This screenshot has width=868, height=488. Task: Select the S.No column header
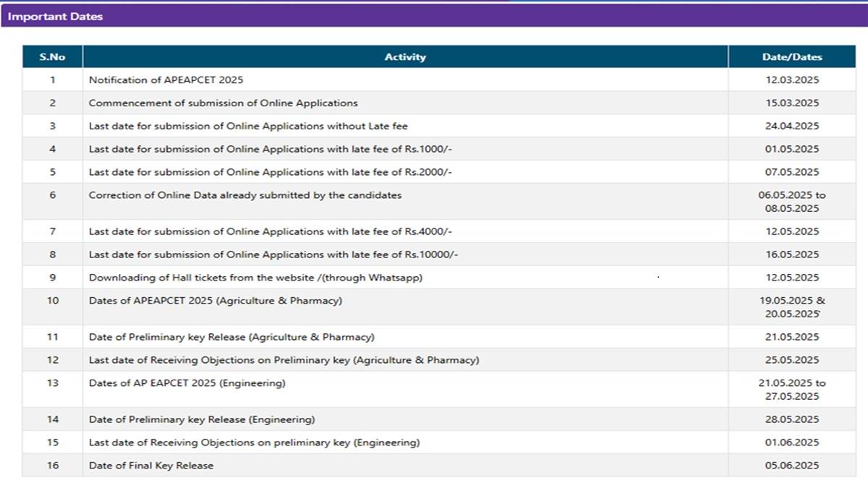52,56
